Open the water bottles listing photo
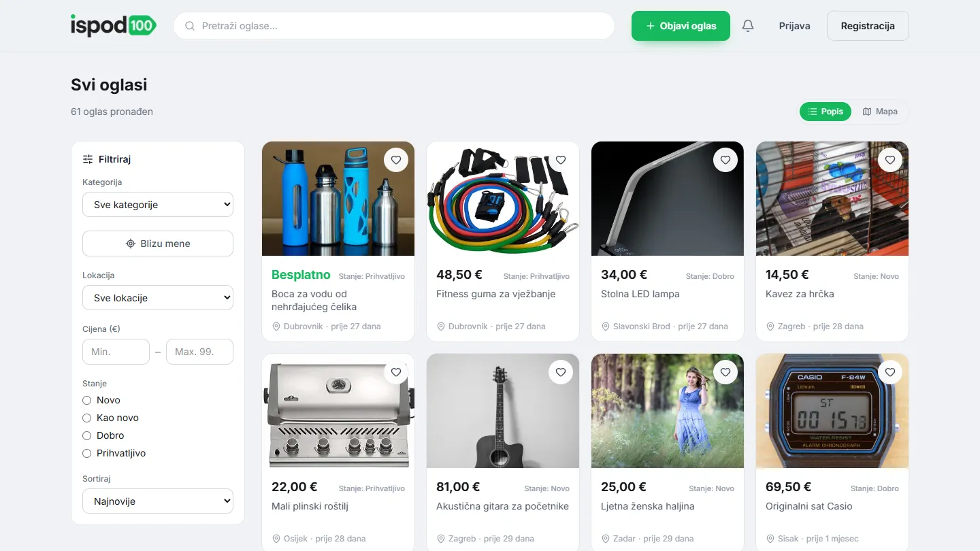 (338, 199)
